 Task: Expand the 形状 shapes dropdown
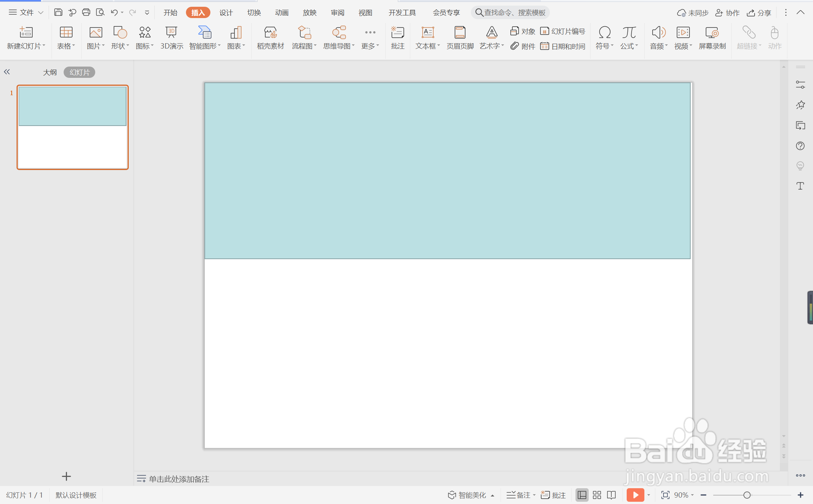click(x=120, y=46)
